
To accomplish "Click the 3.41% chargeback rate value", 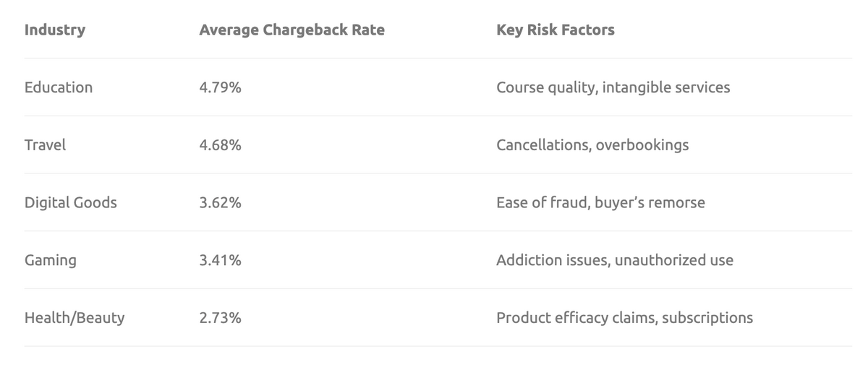I will [x=220, y=260].
